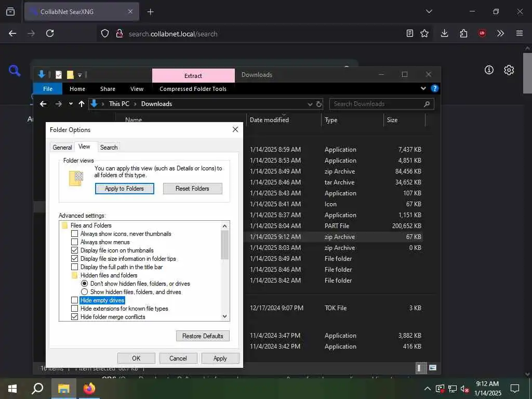This screenshot has height=399, width=532.
Task: Click Explorer quick access new folder icon
Action: (70, 75)
